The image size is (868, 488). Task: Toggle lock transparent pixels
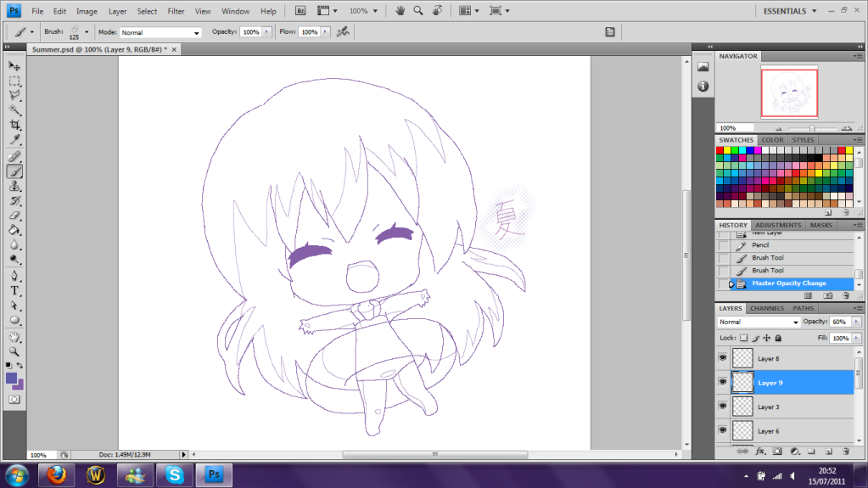point(743,338)
